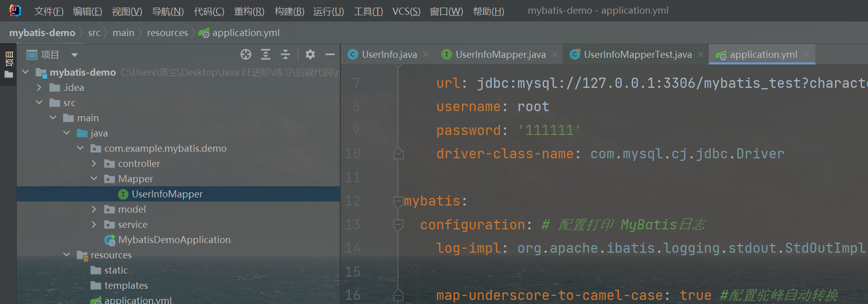Screen dimensions: 868x304
Task: Switch to UserInfo.java tab
Action: (389, 54)
